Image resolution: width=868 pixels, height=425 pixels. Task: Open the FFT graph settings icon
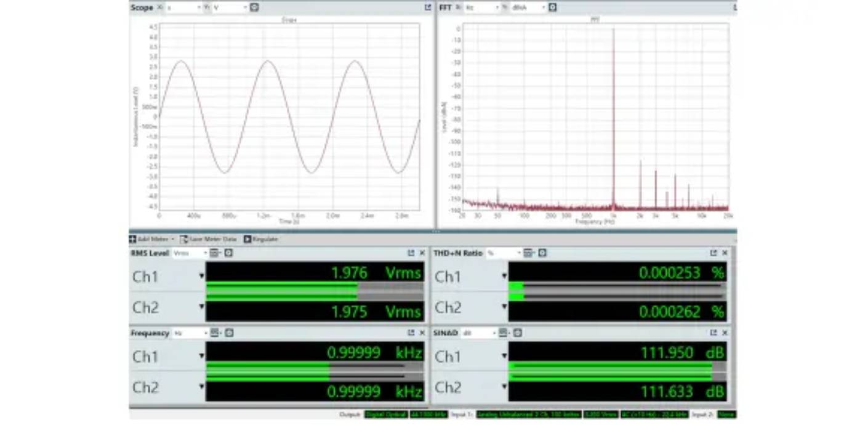[x=552, y=7]
